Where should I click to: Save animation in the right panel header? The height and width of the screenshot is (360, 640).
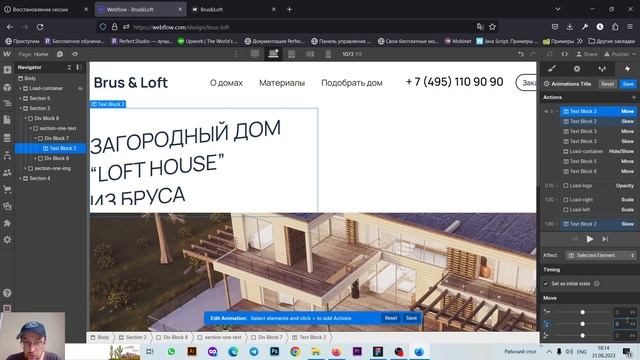coord(628,84)
